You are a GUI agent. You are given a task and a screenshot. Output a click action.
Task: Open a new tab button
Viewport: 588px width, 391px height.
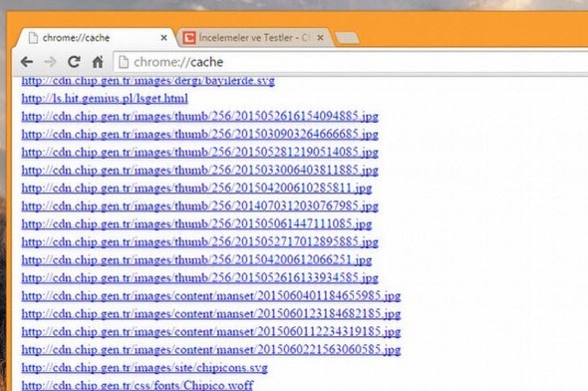(347, 38)
